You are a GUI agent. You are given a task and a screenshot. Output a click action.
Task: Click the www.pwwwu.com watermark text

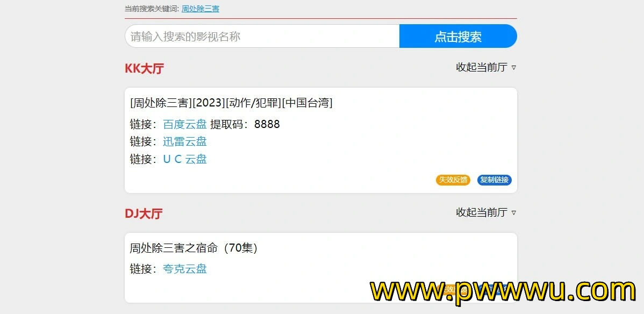point(504,291)
